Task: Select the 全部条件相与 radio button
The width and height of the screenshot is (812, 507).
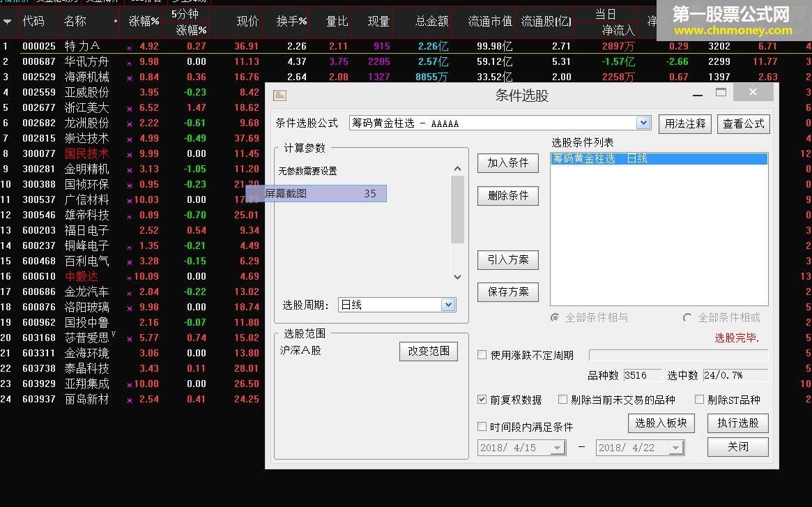Action: click(x=555, y=317)
